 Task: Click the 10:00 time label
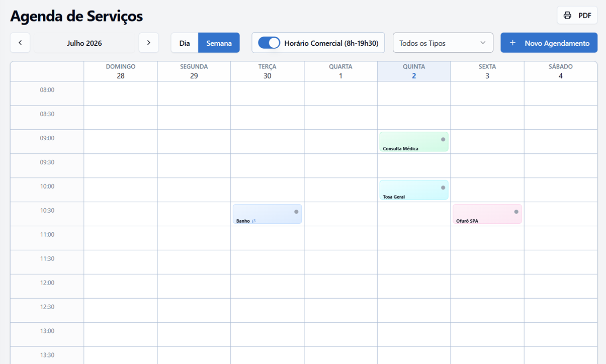click(47, 187)
